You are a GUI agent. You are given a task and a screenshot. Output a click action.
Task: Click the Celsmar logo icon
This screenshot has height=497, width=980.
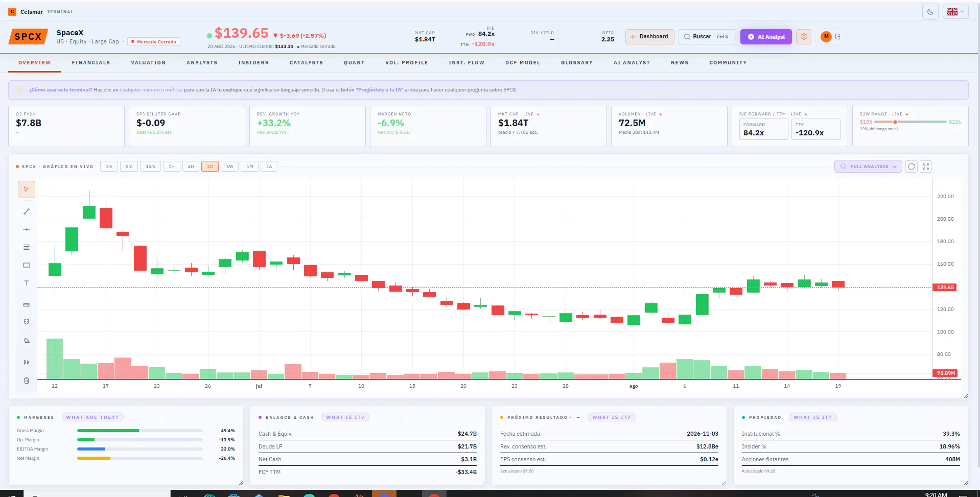coord(12,12)
